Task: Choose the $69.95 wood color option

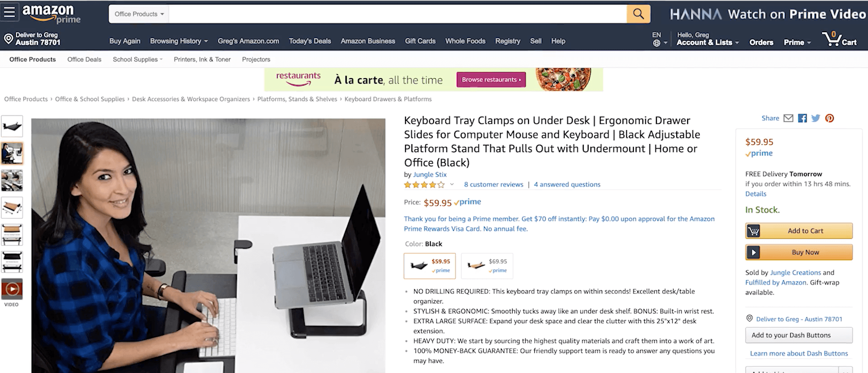Action: (487, 266)
